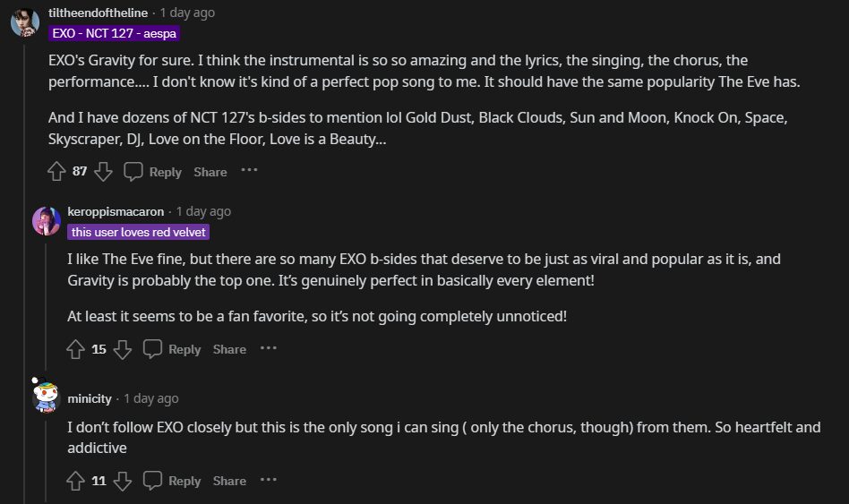
Task: Upvote minicity's comment
Action: click(76, 481)
